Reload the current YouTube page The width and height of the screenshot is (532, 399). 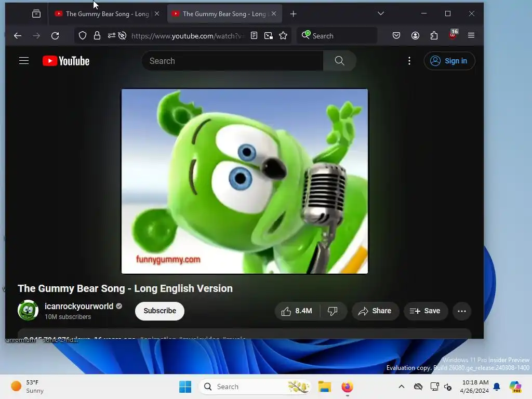point(55,36)
